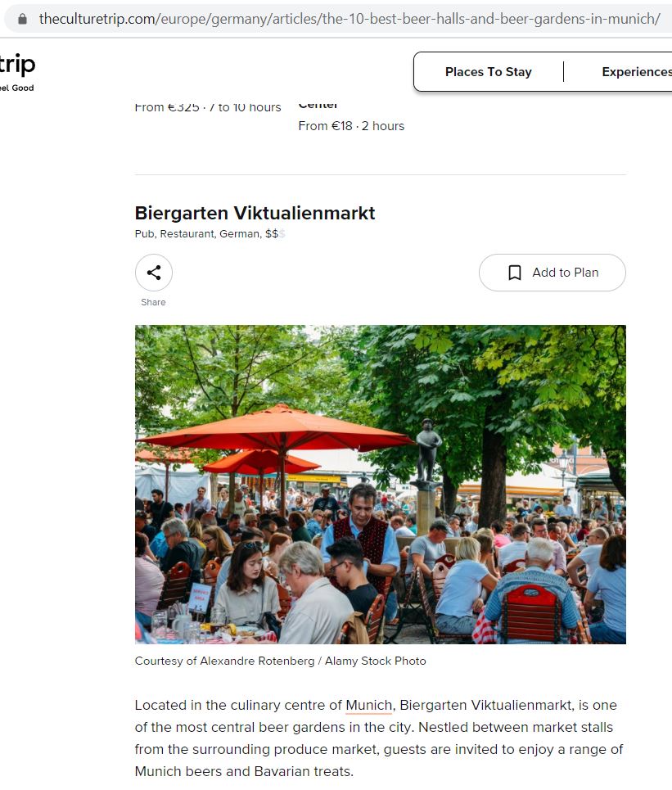672x790 pixels.
Task: Click the Culture Trip logo
Action: pyautogui.click(x=17, y=65)
